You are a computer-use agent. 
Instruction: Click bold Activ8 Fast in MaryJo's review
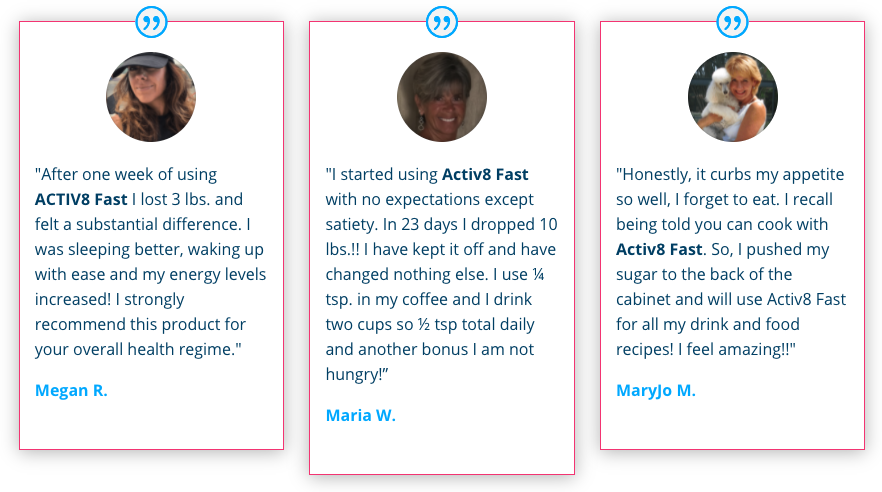click(659, 249)
